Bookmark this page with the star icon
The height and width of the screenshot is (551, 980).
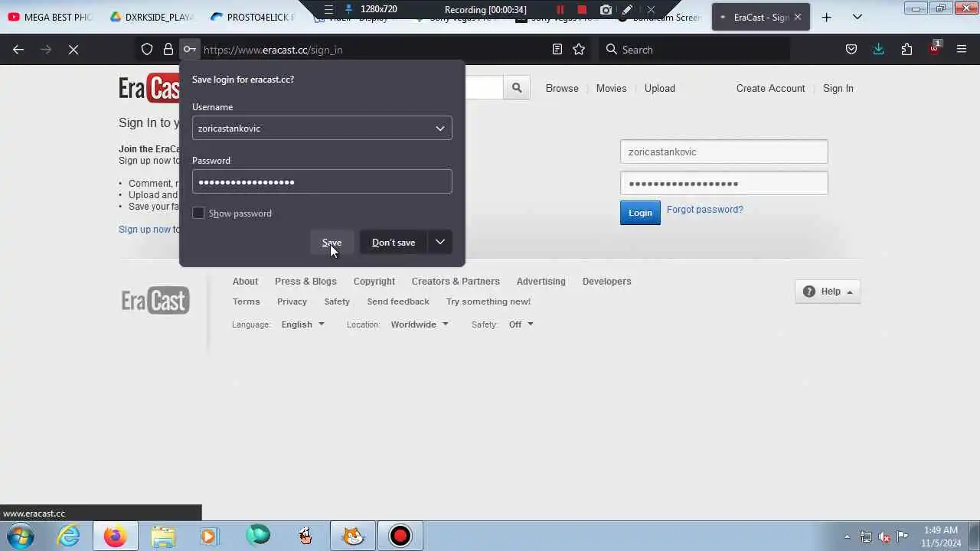tap(579, 50)
